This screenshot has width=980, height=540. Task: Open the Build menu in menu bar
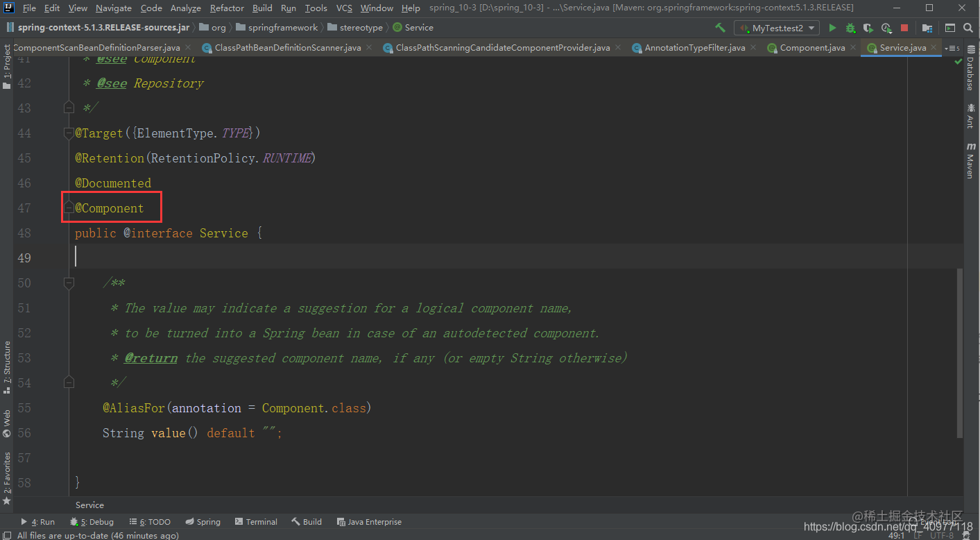pos(262,8)
